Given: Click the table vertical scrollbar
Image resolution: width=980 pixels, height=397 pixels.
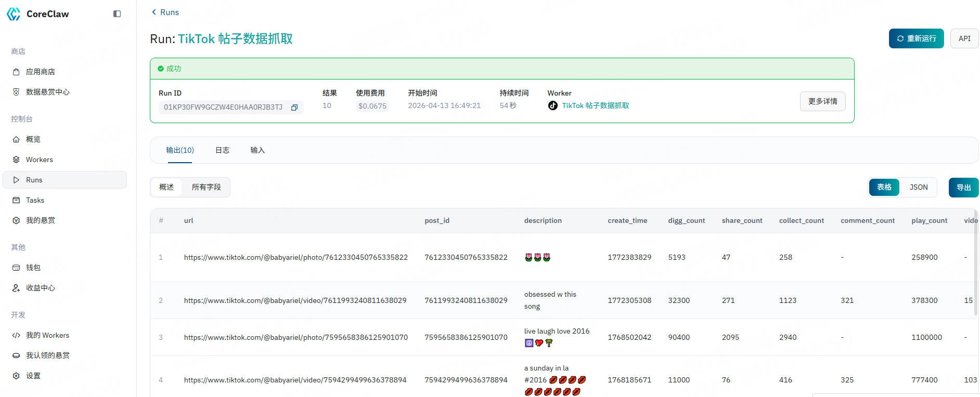Looking at the screenshot, I should (976, 260).
